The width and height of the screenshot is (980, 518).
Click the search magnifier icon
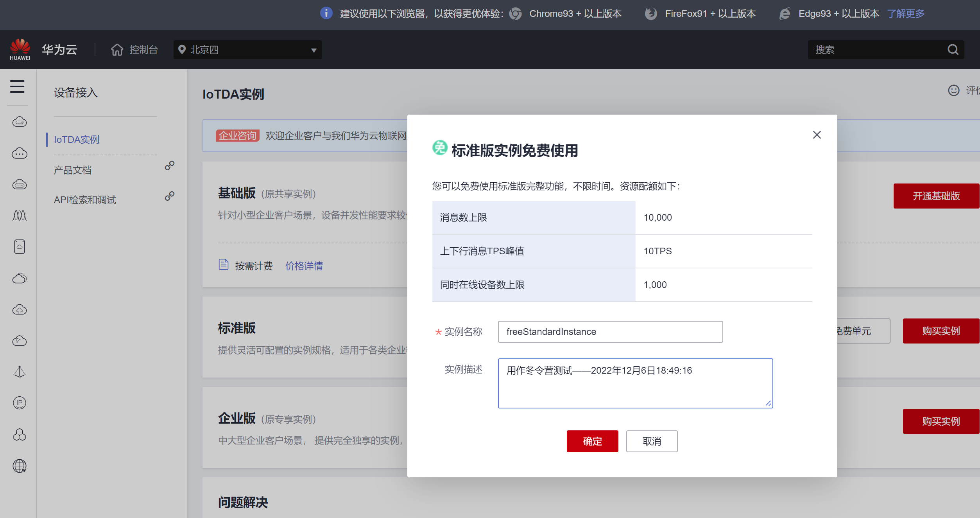pos(953,50)
